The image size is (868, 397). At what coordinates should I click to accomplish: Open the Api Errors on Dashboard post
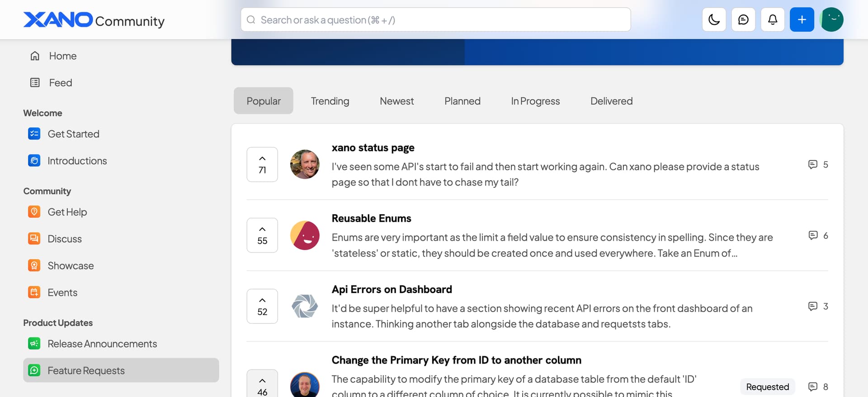tap(392, 290)
